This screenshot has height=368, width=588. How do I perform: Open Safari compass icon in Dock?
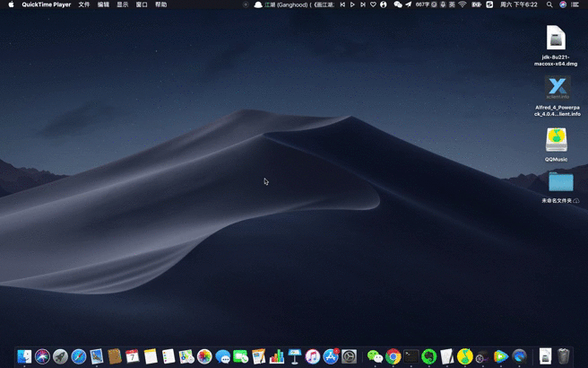tap(79, 356)
